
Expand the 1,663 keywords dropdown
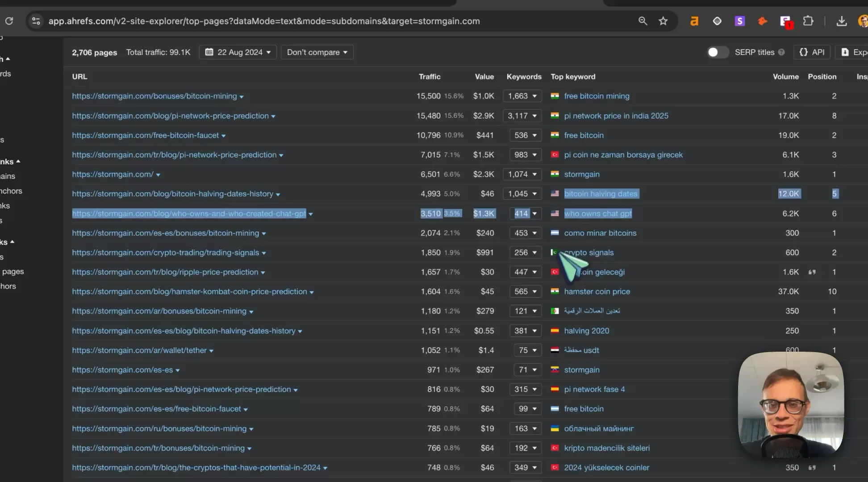[522, 96]
